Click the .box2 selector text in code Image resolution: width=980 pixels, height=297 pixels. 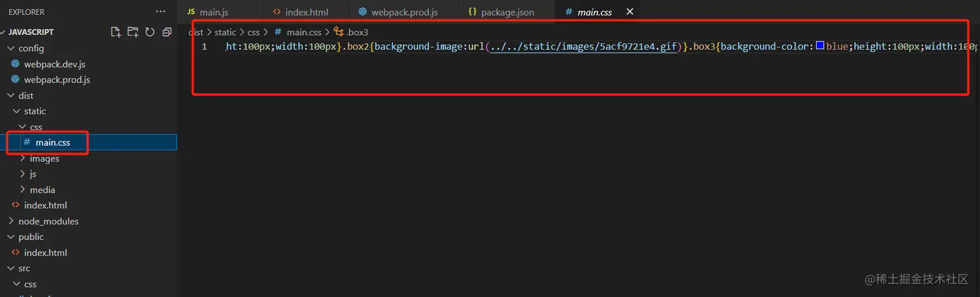[x=356, y=47]
